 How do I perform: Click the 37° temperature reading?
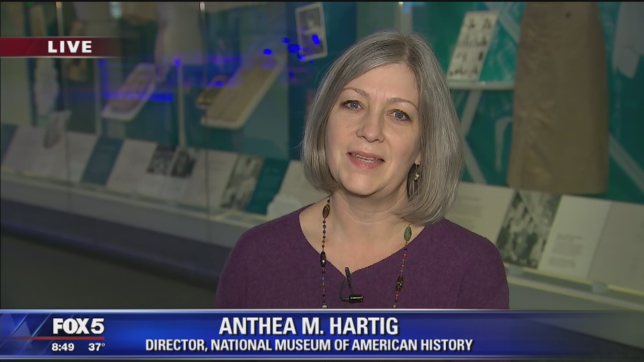[x=97, y=347]
